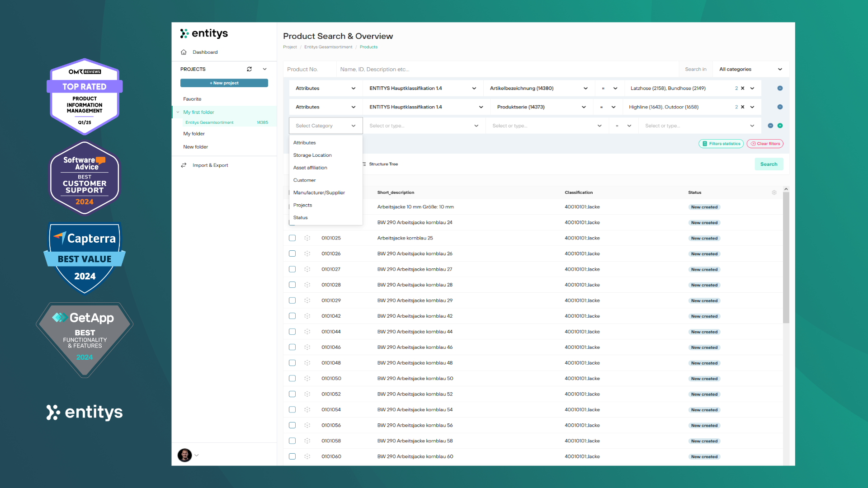
Task: Check the box for product 0101025
Action: click(x=292, y=238)
